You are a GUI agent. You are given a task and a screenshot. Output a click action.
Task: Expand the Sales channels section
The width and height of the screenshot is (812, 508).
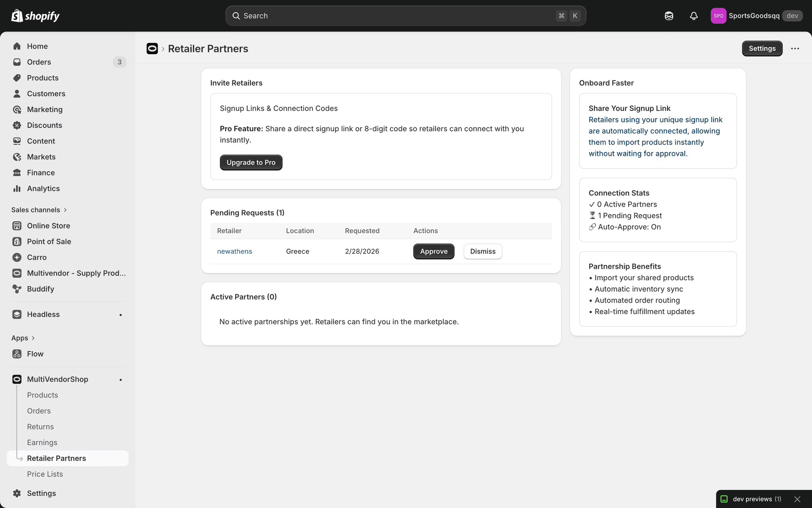(39, 210)
